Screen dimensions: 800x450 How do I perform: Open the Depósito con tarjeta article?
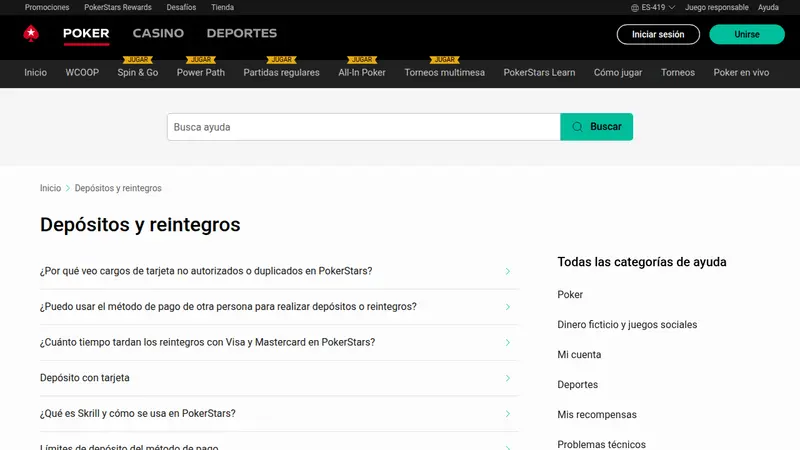click(279, 379)
